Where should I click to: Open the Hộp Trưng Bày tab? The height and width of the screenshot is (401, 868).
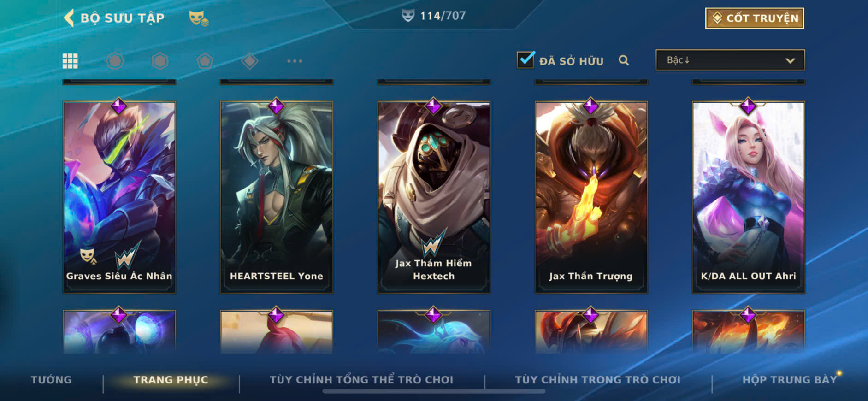point(789,380)
